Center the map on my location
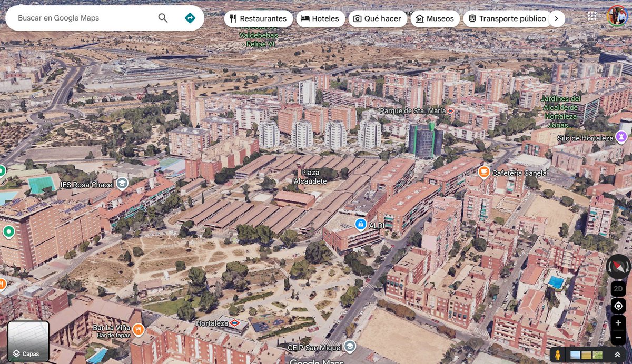The width and height of the screenshot is (632, 364). pyautogui.click(x=618, y=306)
